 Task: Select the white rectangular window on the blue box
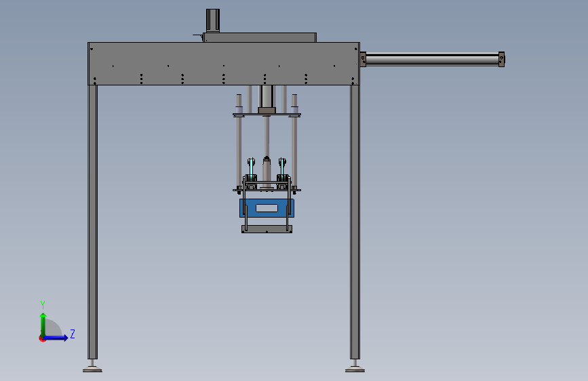tap(267, 208)
